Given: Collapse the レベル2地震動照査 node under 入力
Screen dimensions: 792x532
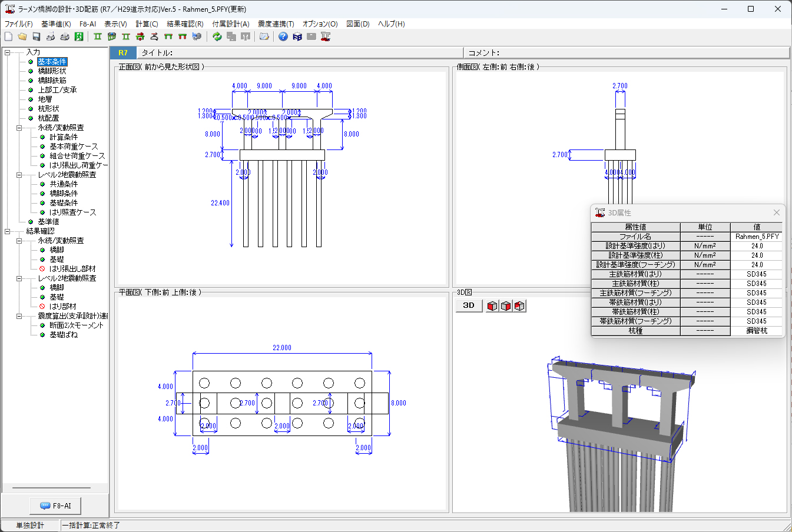Looking at the screenshot, I should 19,175.
